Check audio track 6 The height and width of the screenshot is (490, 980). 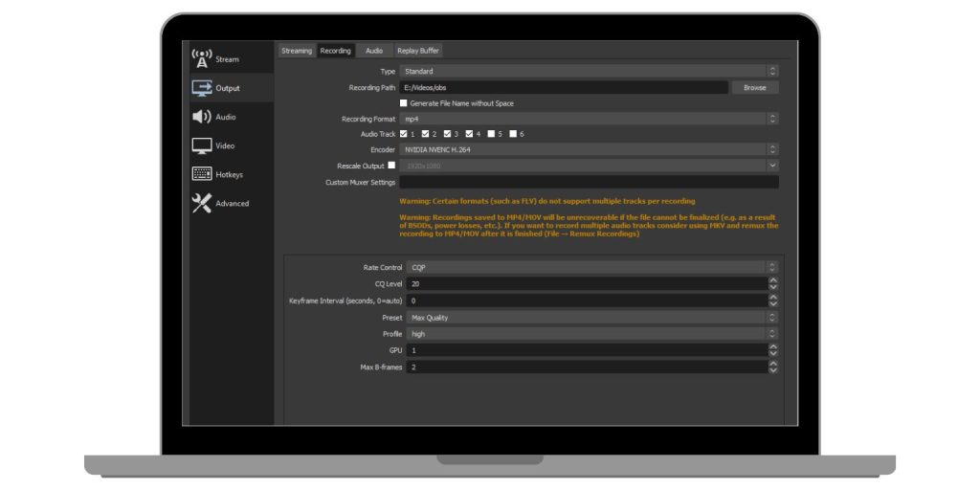pyautogui.click(x=513, y=134)
